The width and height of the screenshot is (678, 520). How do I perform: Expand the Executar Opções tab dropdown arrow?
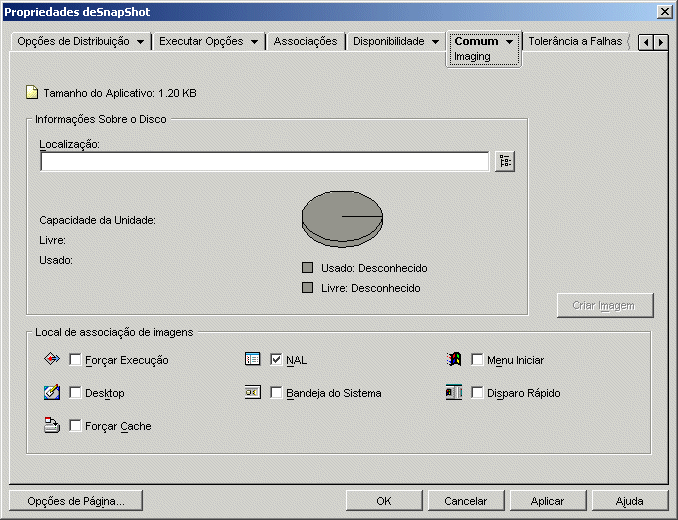[255, 42]
